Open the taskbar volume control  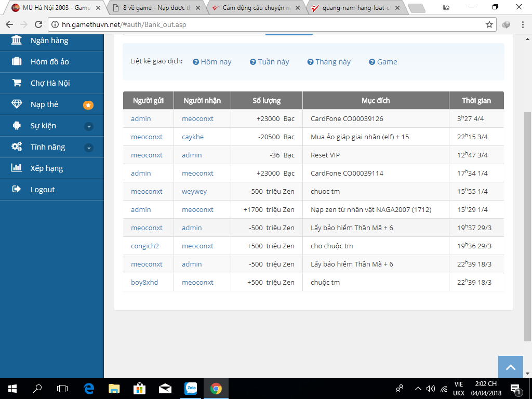coord(431,389)
